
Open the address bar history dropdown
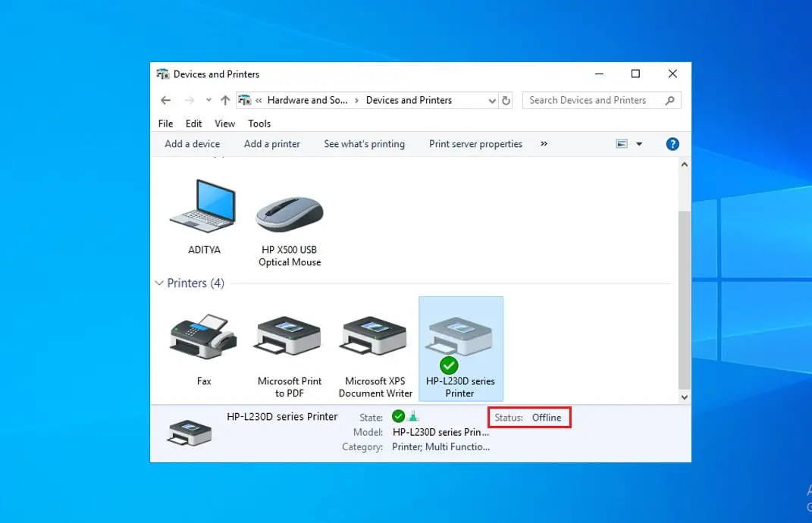pyautogui.click(x=492, y=101)
